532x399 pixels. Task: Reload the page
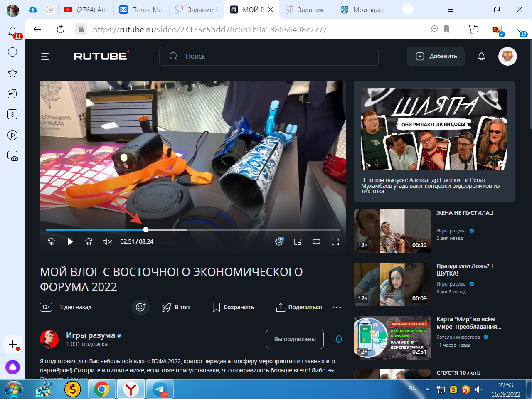[60, 29]
